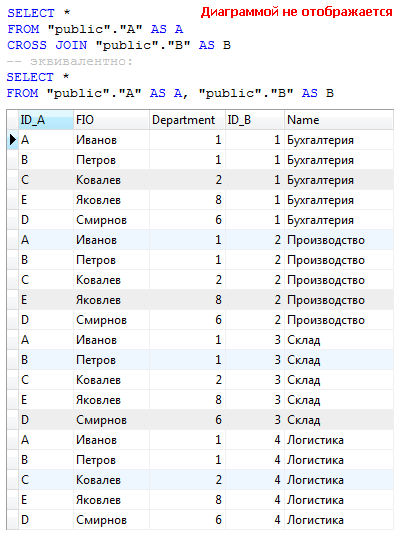Sort by the ID_A column header
Image resolution: width=400 pixels, height=537 pixels.
click(x=46, y=120)
